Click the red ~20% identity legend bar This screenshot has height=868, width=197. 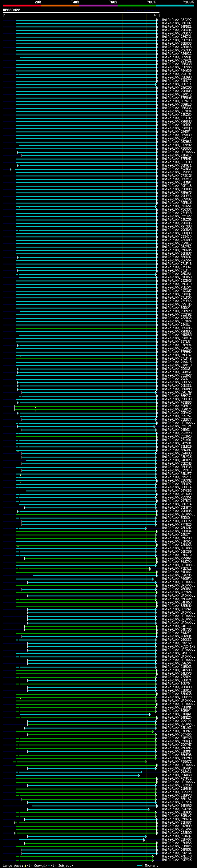point(22,6)
